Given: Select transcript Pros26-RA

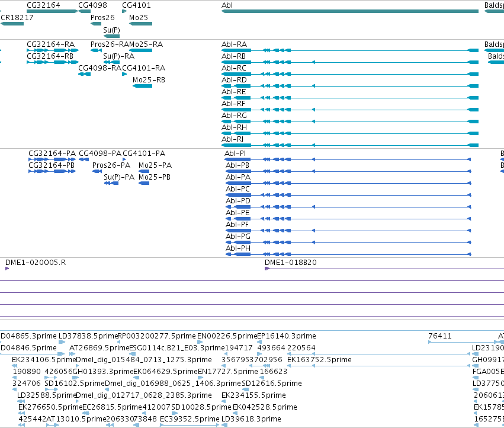Looking at the screenshot, I should coord(110,44).
